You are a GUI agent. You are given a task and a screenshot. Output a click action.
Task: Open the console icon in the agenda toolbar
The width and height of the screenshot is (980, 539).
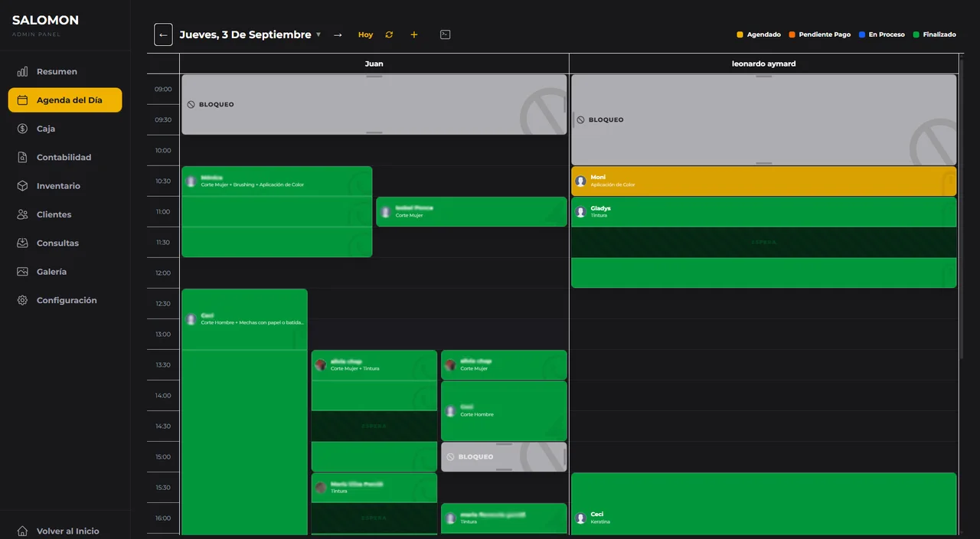(446, 34)
